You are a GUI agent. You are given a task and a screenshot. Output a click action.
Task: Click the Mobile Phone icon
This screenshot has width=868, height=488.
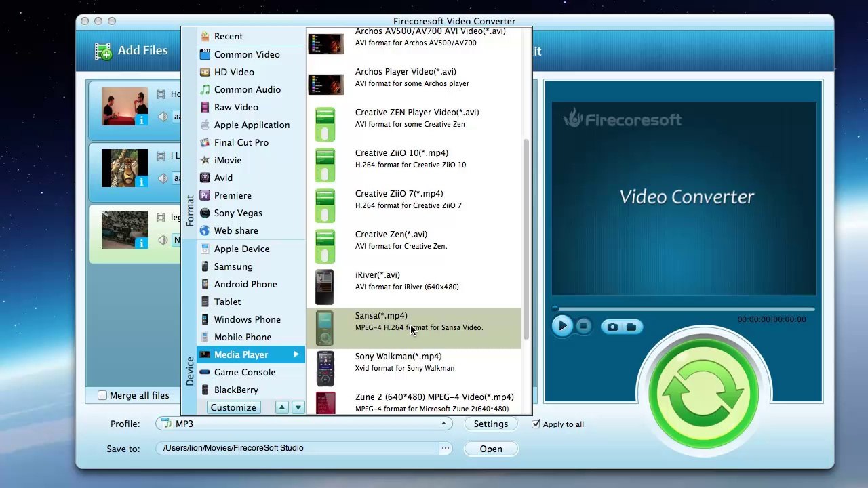[205, 337]
